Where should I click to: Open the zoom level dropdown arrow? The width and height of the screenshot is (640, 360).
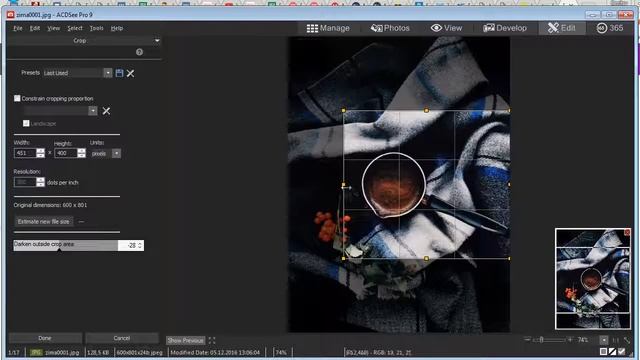604,340
